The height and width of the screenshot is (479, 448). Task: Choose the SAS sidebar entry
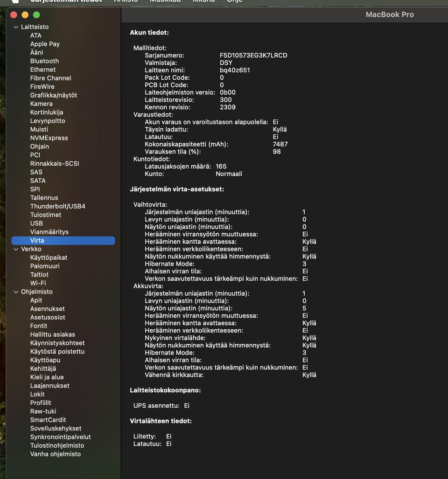click(36, 172)
